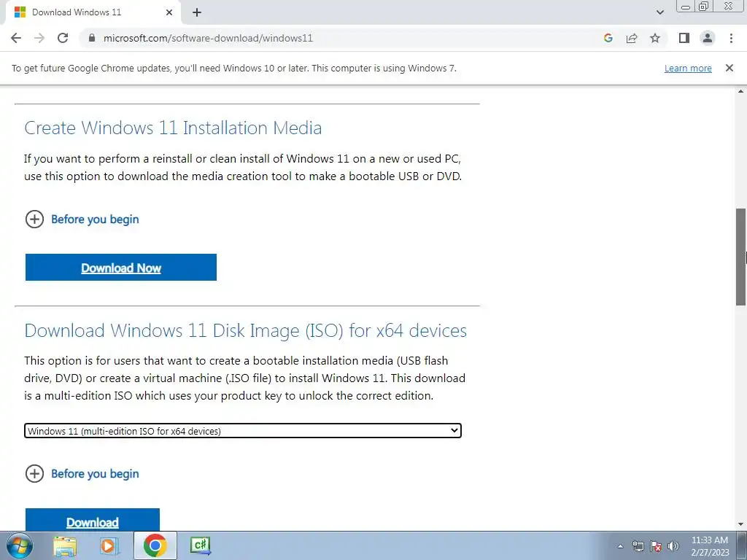Click the Download Windows 11 Disk Image heading

245,330
